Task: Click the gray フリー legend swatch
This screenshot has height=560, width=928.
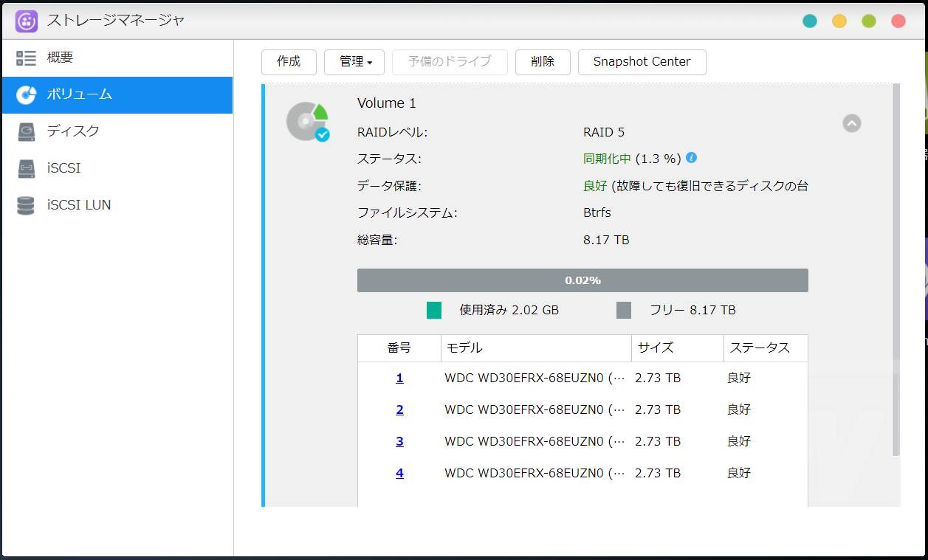Action: click(624, 310)
